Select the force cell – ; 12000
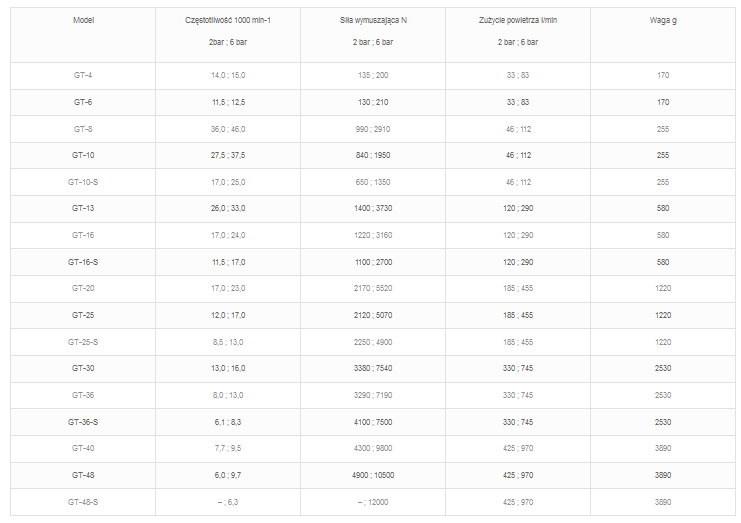The height and width of the screenshot is (523, 741). [373, 501]
